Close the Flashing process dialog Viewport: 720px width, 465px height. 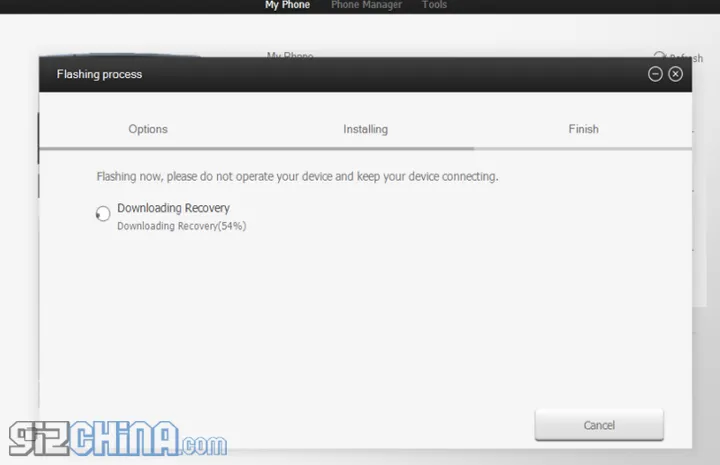(x=676, y=74)
